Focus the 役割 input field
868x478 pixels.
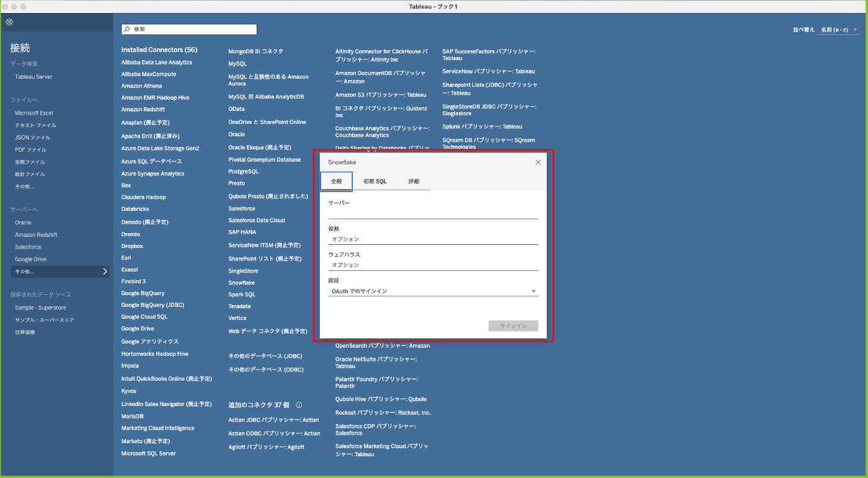point(433,239)
